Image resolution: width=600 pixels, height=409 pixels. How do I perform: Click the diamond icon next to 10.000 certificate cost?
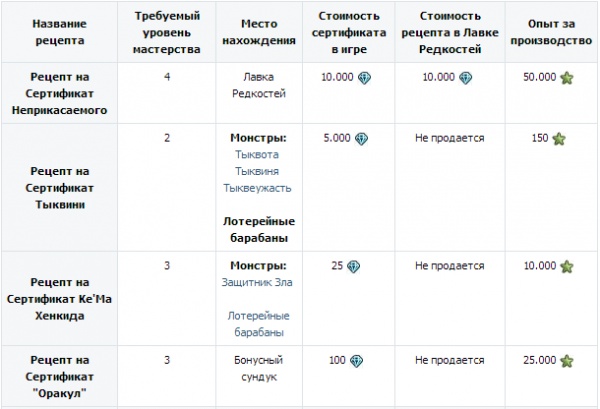coord(364,78)
